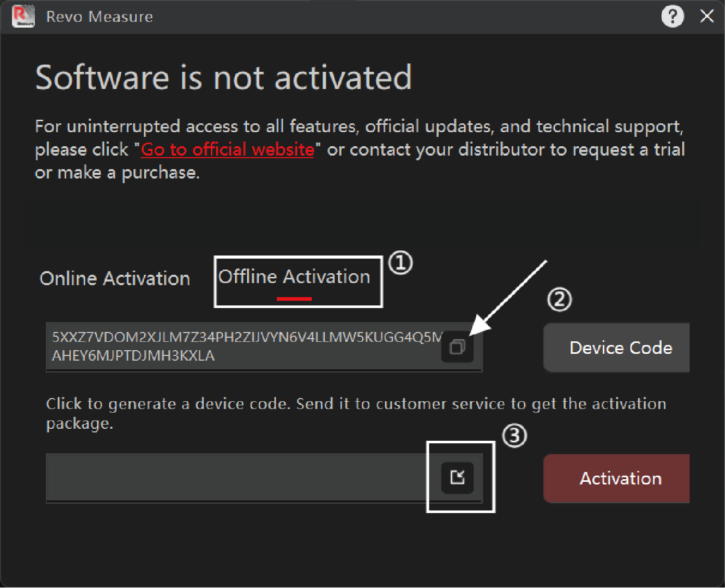The height and width of the screenshot is (588, 725).
Task: Click the circled number 3 annotation
Action: (x=515, y=436)
